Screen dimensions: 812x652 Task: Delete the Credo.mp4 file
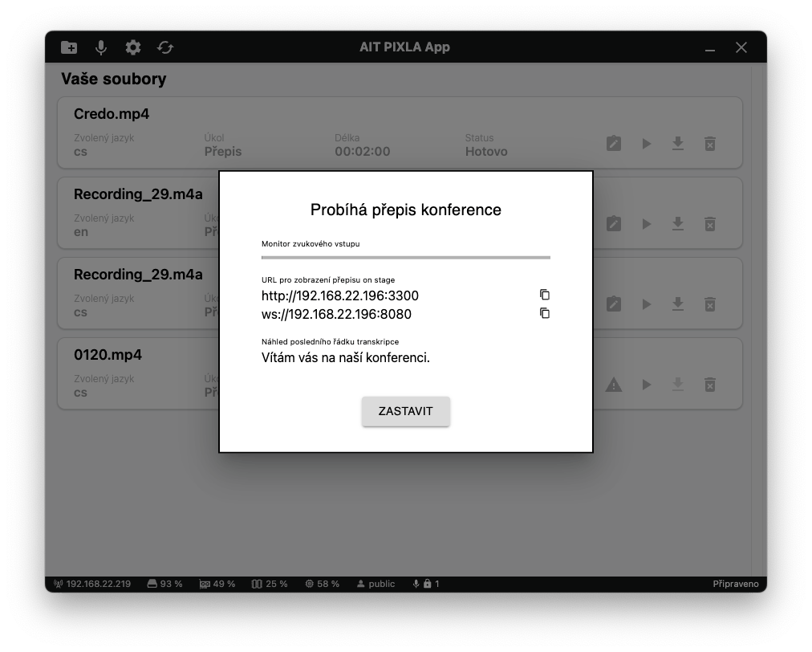[x=710, y=144]
